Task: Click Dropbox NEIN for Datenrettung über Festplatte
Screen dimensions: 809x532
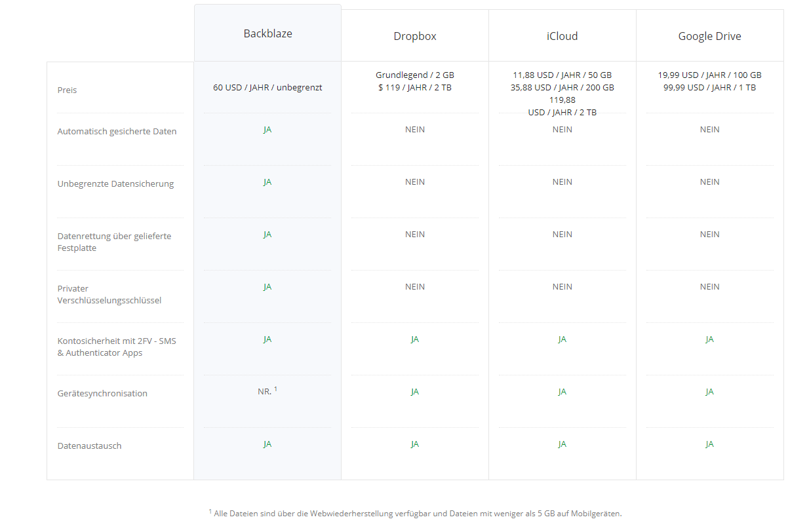Action: (415, 234)
